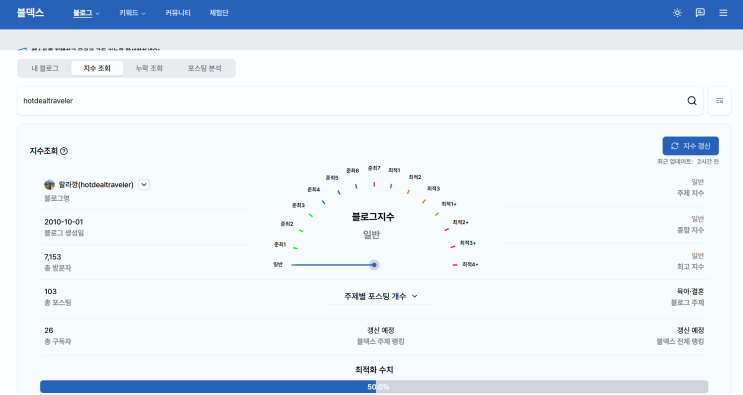Click the 준최1 gauge label
Image resolution: width=743 pixels, height=395 pixels.
click(280, 244)
